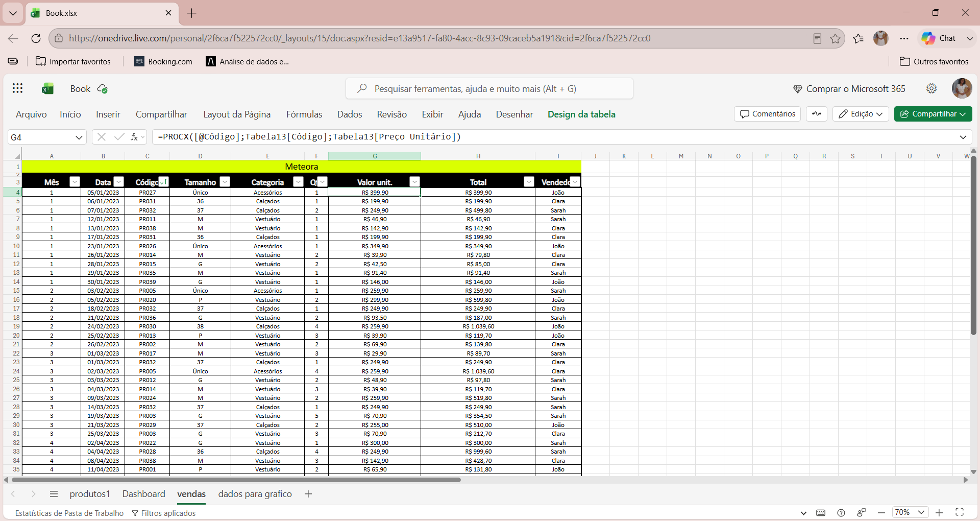Check the cloud save status icon
Screen dimensions: 980x521
point(102,89)
